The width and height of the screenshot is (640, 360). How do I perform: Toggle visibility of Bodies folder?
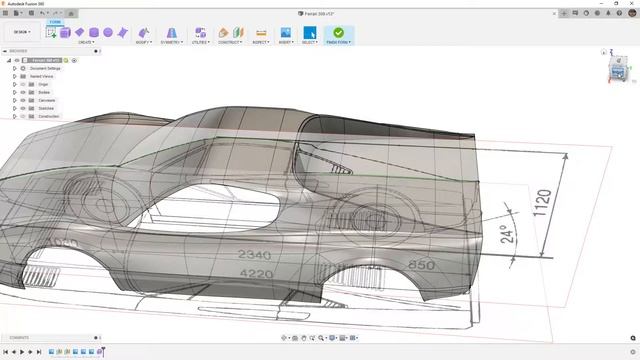click(23, 92)
